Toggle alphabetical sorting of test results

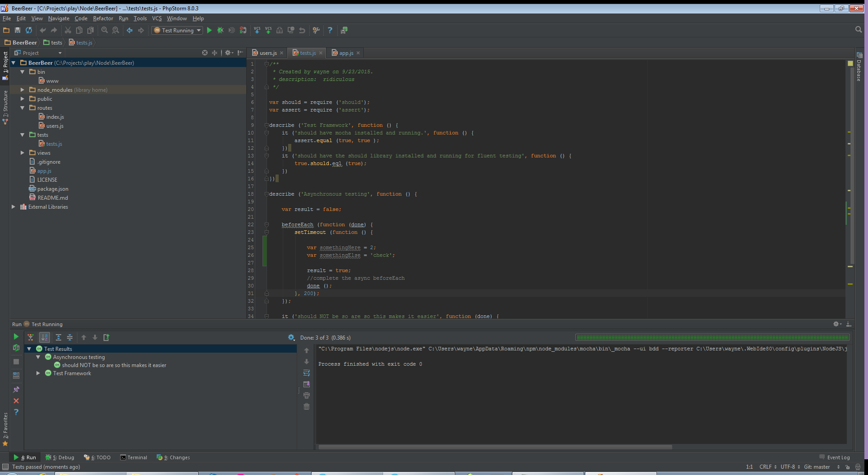click(45, 337)
